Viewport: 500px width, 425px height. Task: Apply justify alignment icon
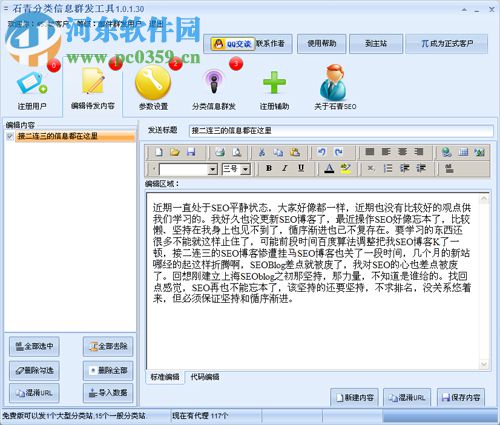369,152
